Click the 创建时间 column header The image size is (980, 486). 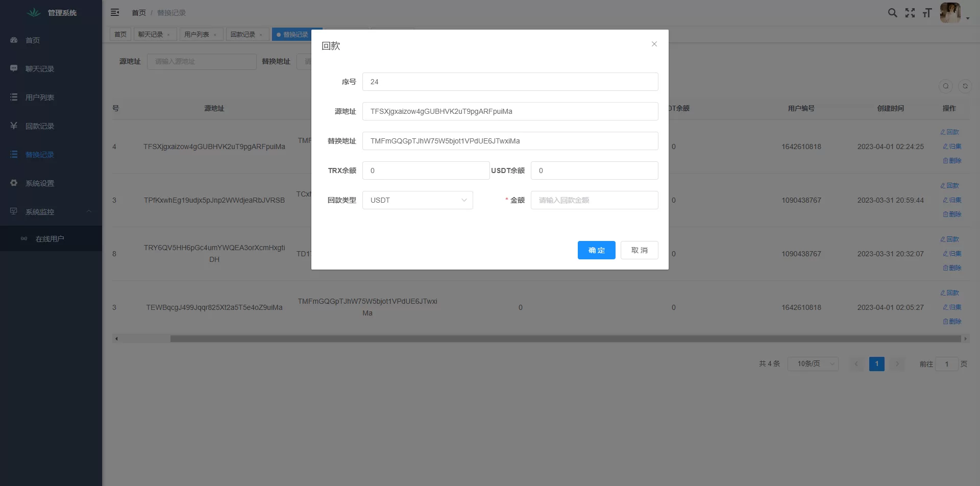890,108
